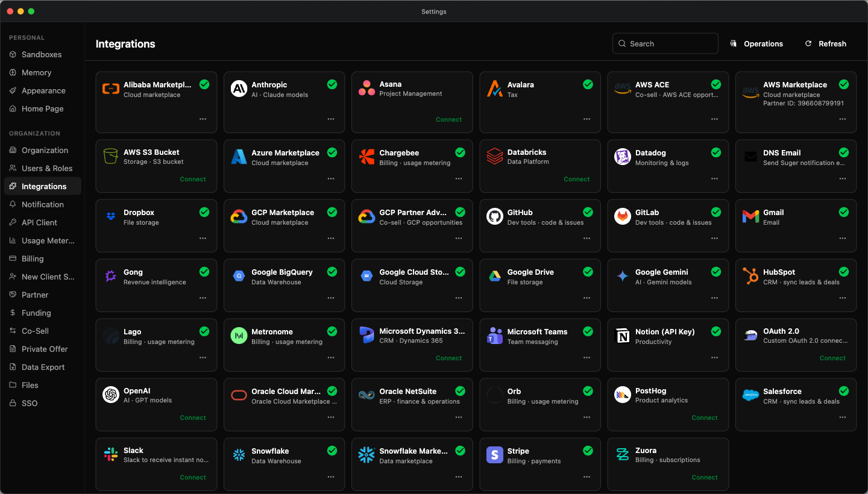Click the Alibaba Marketplace logo icon

(111, 89)
